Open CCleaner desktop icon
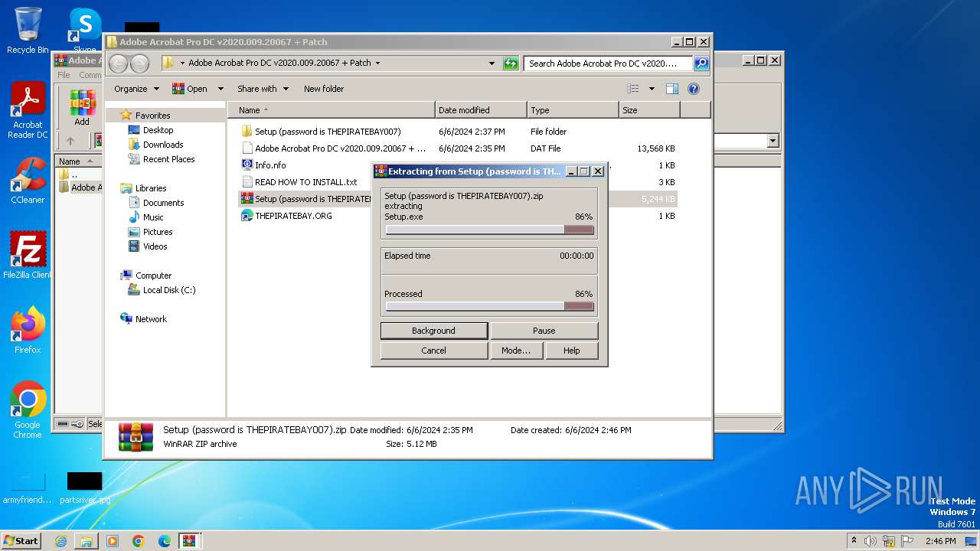 coord(28,181)
